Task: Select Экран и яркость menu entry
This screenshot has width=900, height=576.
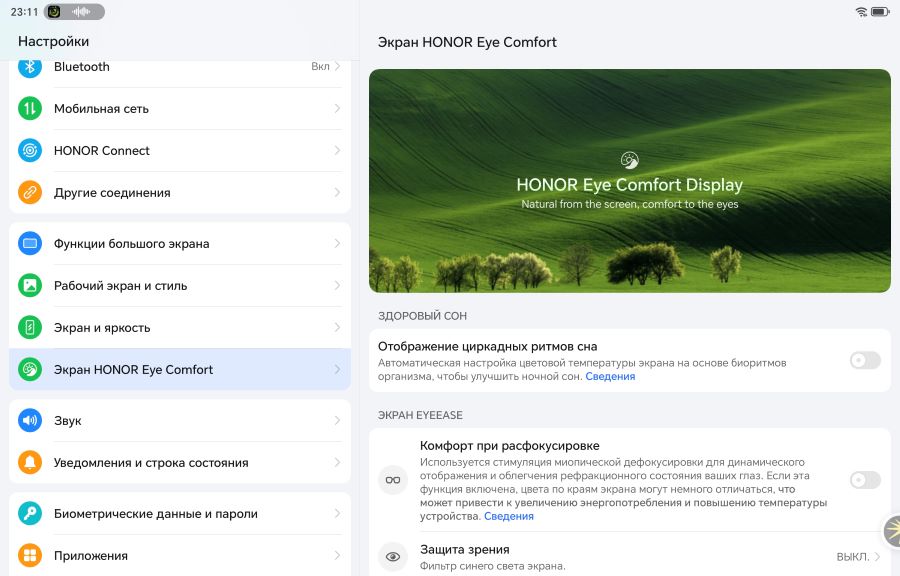Action: point(180,328)
